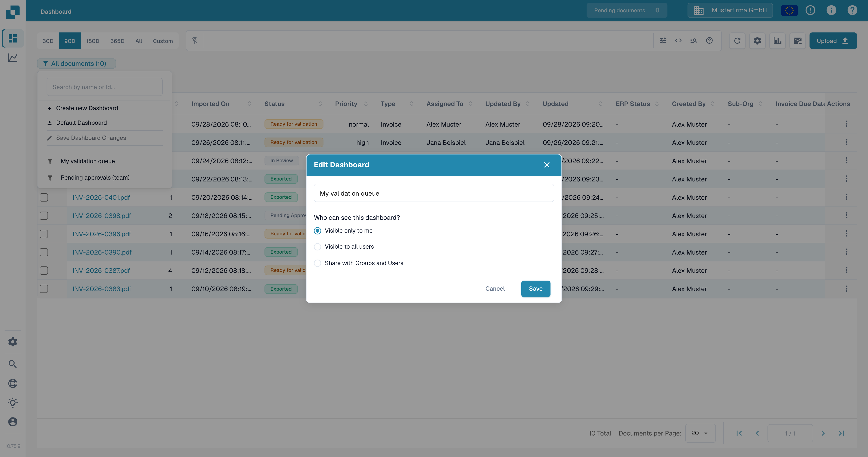Close the Edit Dashboard dialog with X
The image size is (868, 457).
click(x=547, y=165)
